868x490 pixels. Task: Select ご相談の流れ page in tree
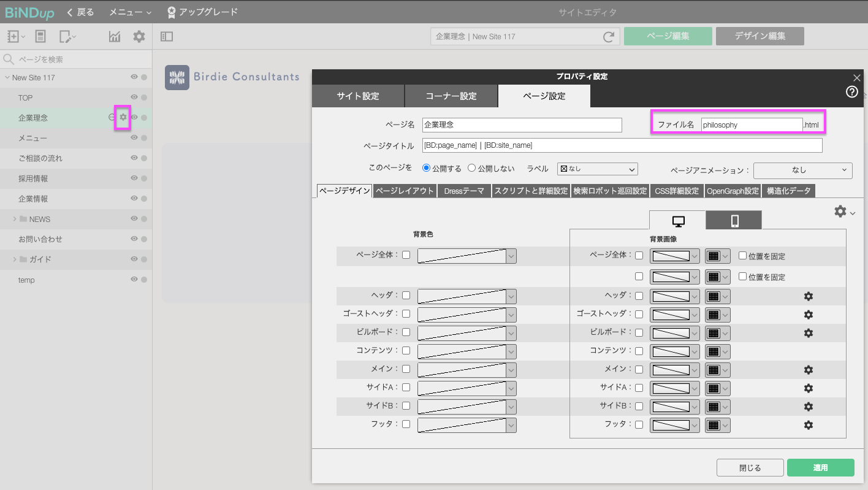click(40, 158)
